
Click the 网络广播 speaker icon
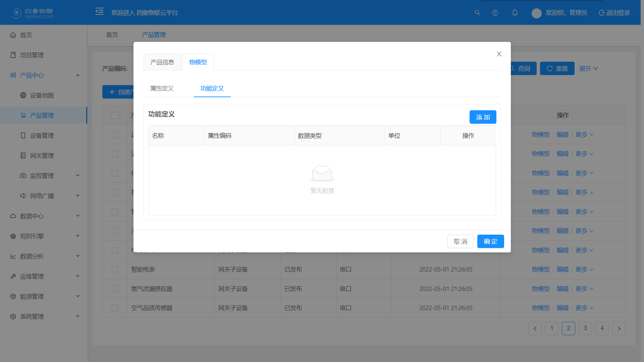point(23,195)
